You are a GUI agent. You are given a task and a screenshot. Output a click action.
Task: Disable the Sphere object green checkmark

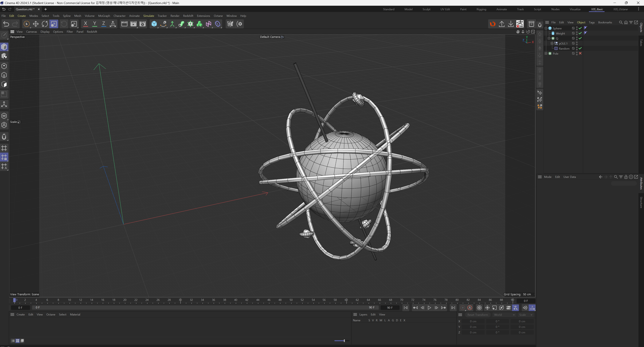point(580,28)
